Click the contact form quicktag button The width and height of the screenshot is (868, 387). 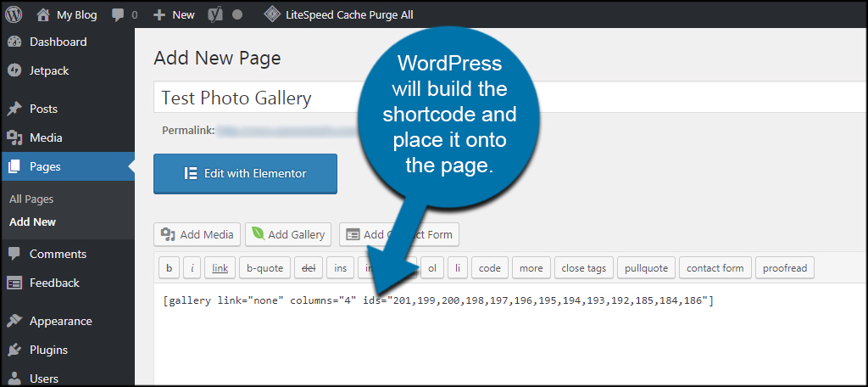(x=715, y=268)
